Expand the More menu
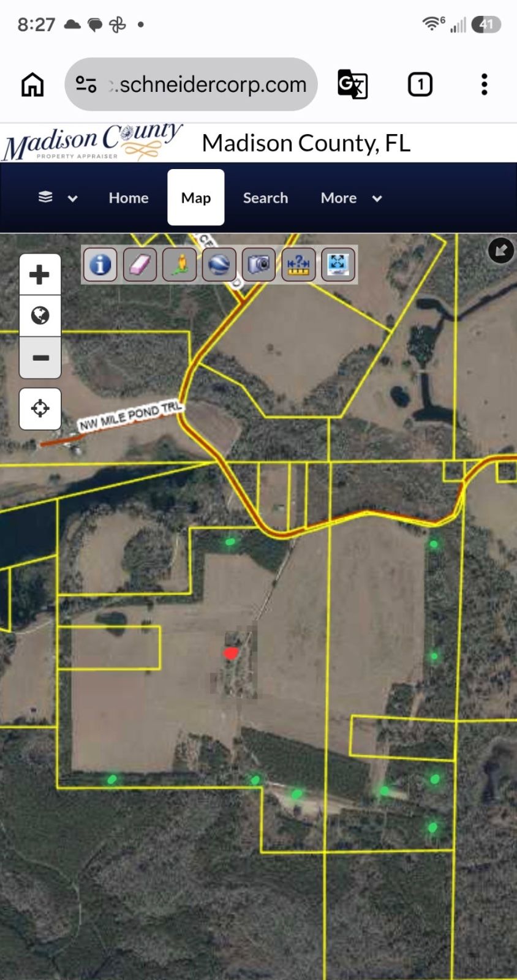 tap(352, 198)
